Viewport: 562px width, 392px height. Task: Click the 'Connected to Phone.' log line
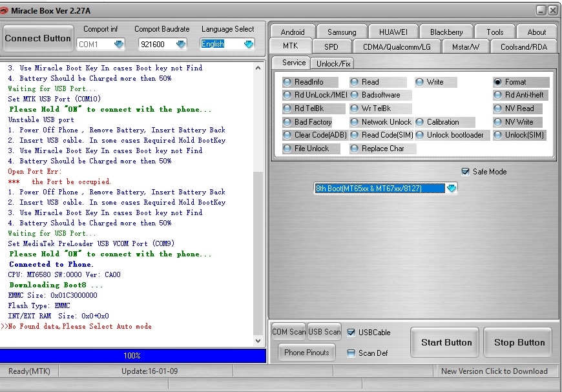51,264
